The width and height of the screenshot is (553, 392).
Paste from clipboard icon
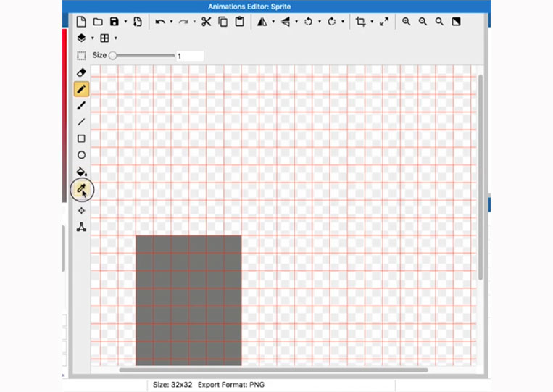point(240,22)
